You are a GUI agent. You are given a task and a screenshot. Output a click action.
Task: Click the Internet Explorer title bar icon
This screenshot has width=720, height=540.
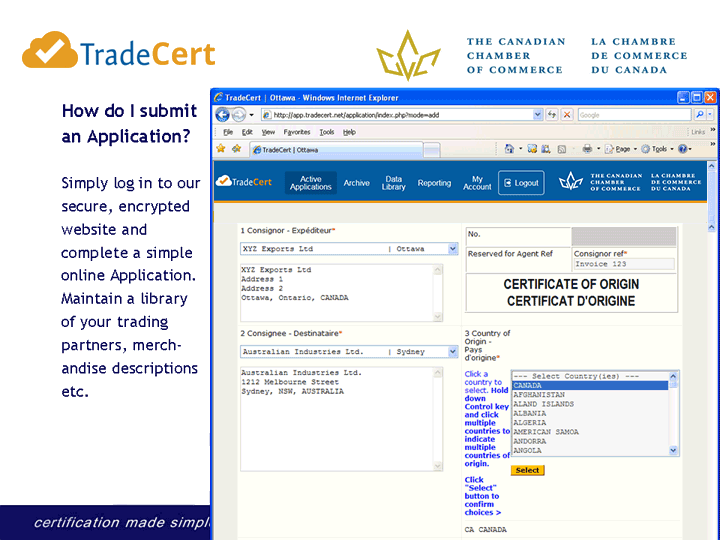[x=219, y=97]
